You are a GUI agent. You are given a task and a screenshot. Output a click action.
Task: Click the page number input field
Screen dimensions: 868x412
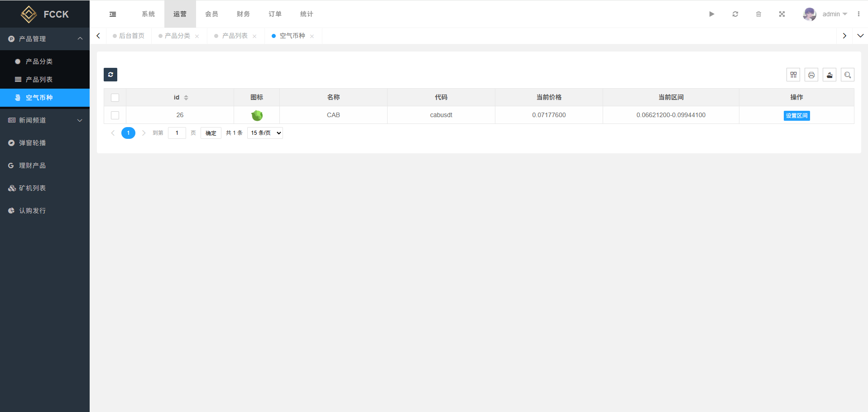click(177, 133)
